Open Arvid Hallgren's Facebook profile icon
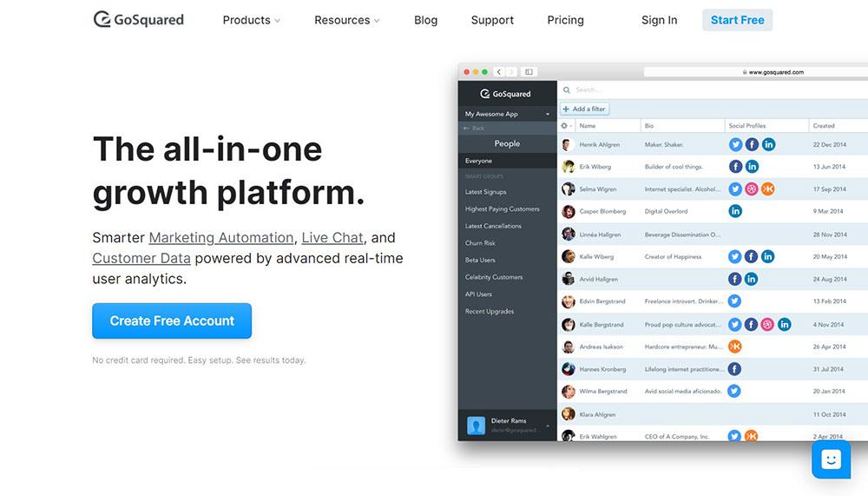The image size is (868, 496). click(734, 280)
